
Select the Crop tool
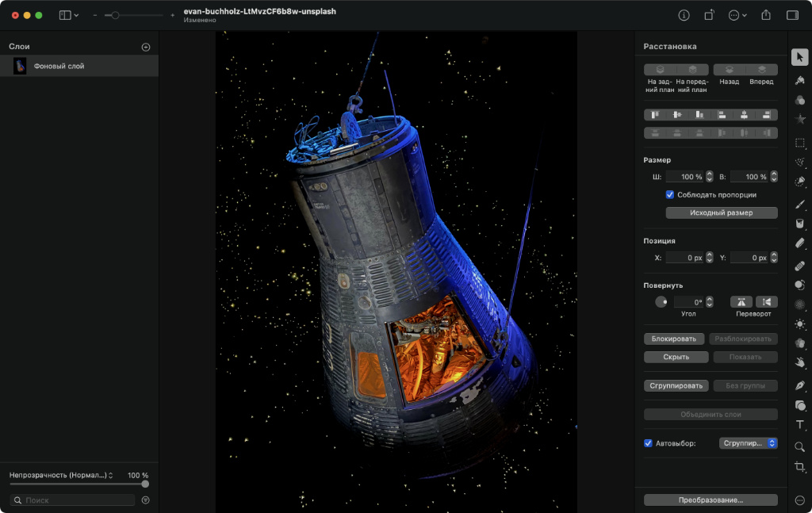point(799,467)
